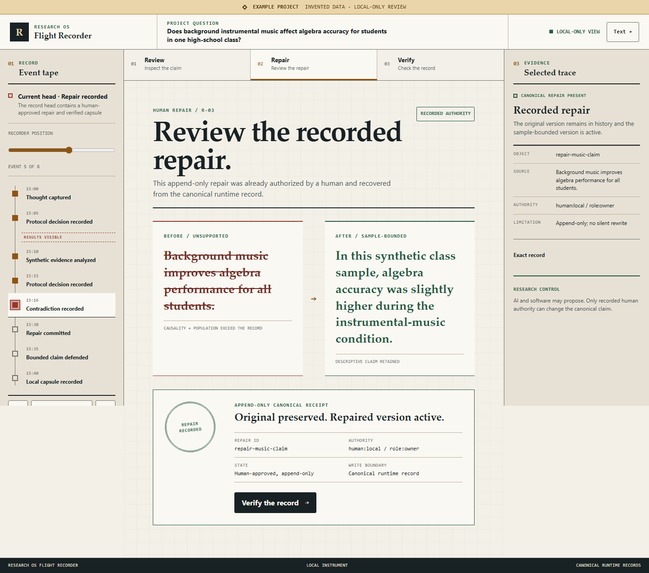Switch to the Review step tab
This screenshot has height=573, width=649.
187,64
